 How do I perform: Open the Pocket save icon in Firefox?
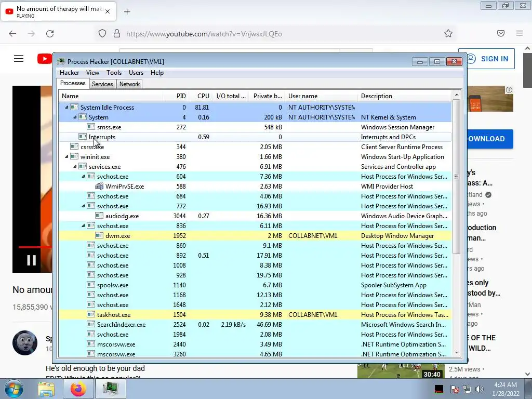tap(501, 33)
